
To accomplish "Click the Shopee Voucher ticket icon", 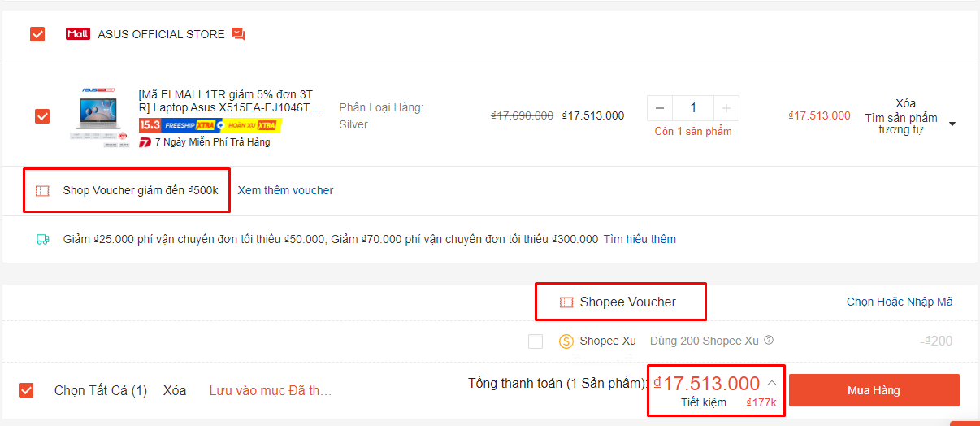I will [566, 302].
